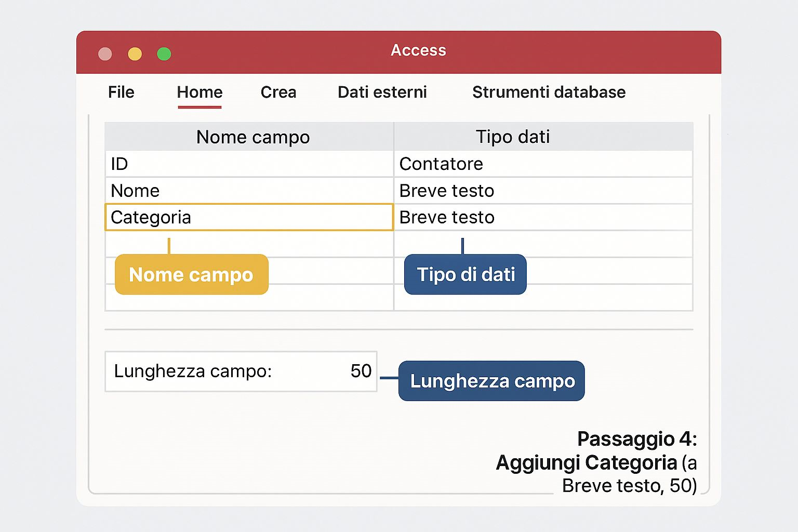Click the Nome field name cell
This screenshot has width=798, height=532.
tap(249, 191)
